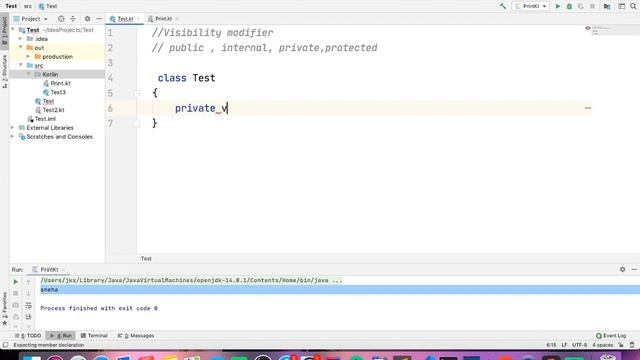Open the Event Log
Screen dimensions: 640x360
[611, 336]
